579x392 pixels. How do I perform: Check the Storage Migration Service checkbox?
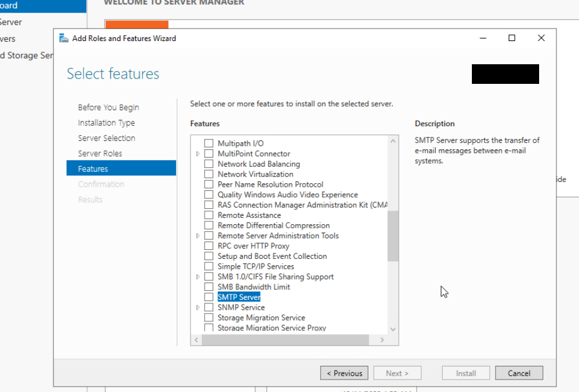point(209,318)
